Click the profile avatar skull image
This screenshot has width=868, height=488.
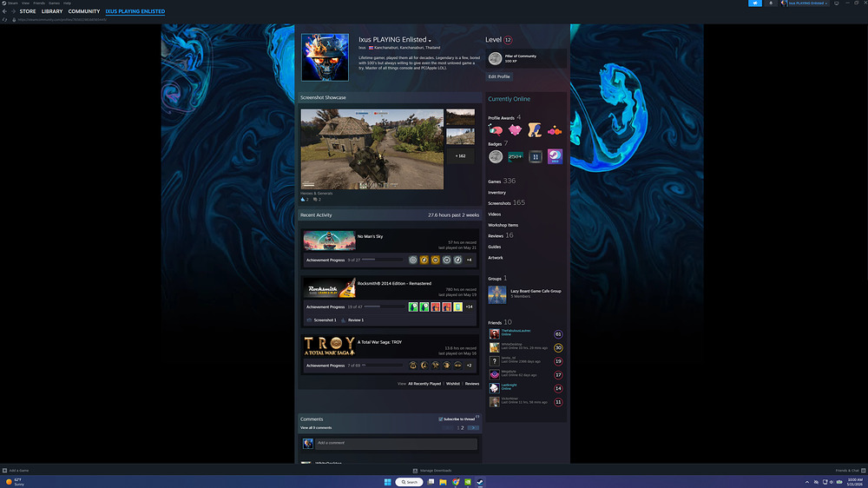325,57
